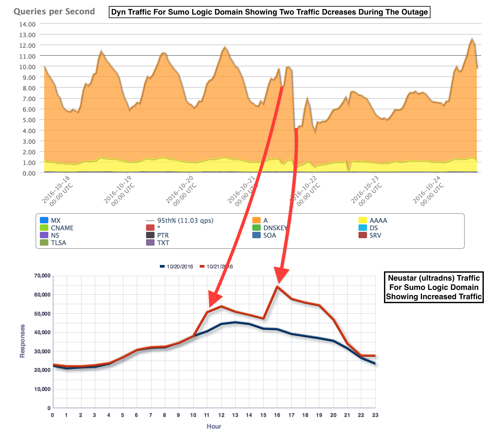Click the PTR dark legend swatch
This screenshot has width=504, height=435.
coord(150,235)
